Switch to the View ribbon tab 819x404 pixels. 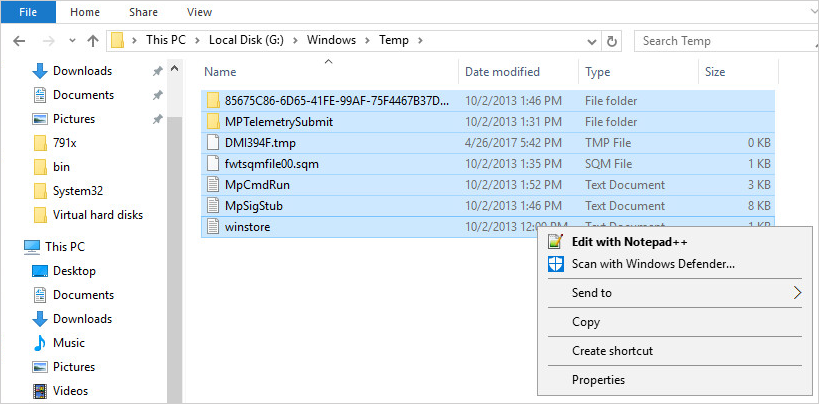(199, 12)
